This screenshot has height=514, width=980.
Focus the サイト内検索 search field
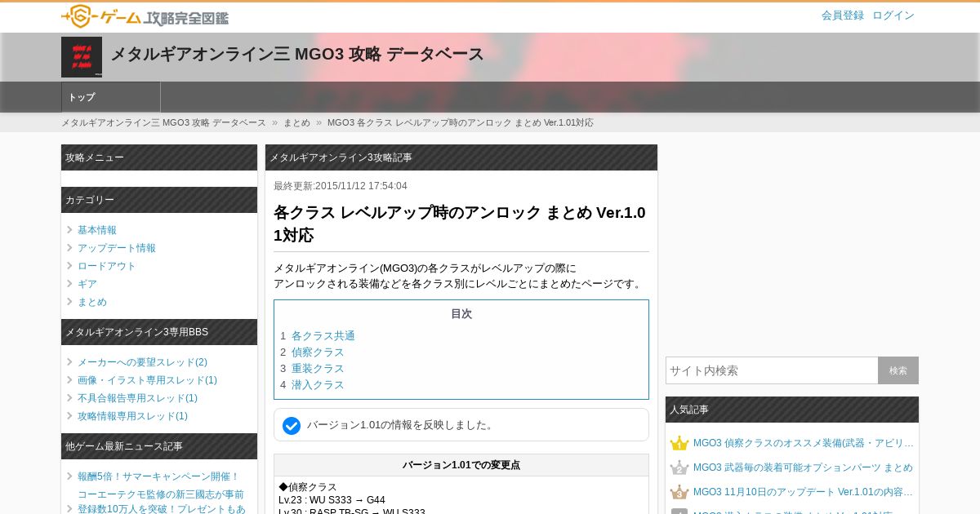pyautogui.click(x=772, y=370)
